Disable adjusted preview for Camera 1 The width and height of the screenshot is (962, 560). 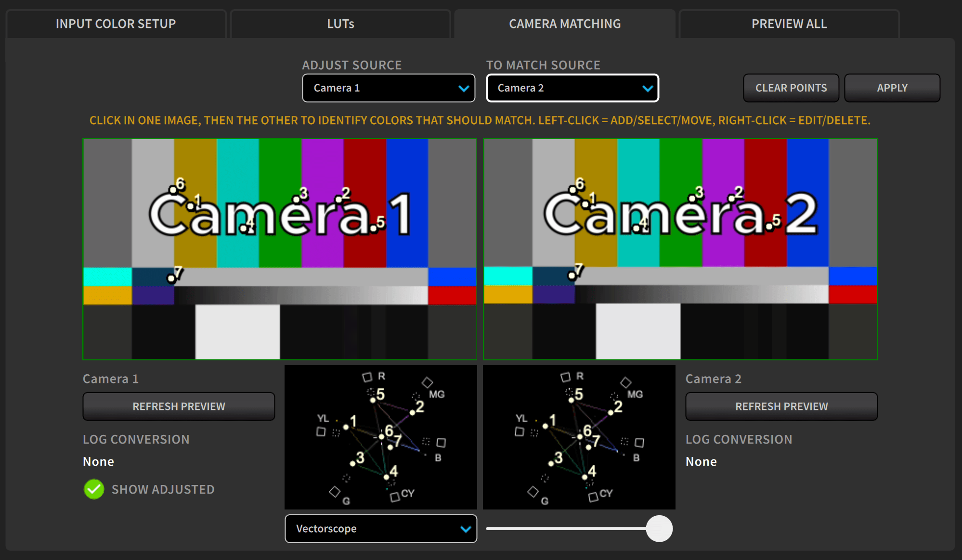pyautogui.click(x=94, y=489)
